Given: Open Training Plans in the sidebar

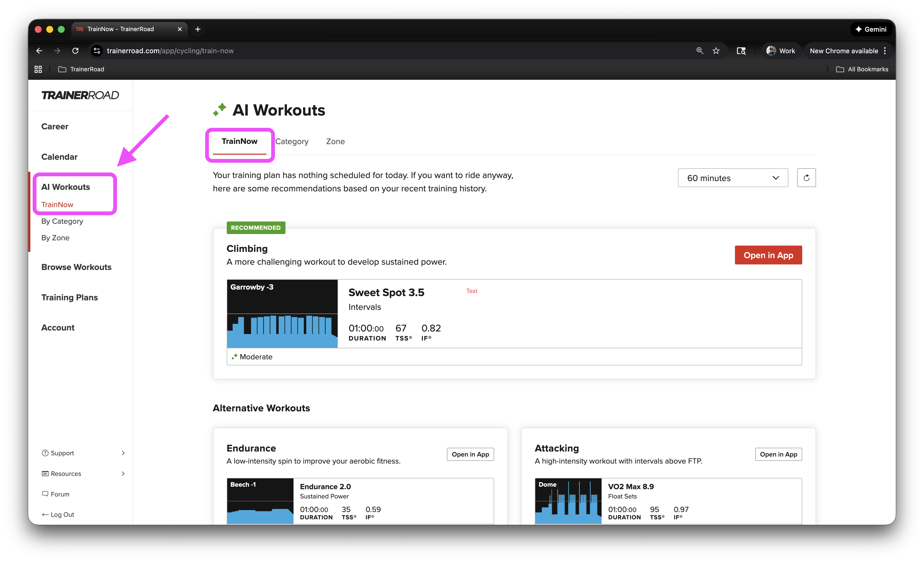Looking at the screenshot, I should (x=69, y=298).
